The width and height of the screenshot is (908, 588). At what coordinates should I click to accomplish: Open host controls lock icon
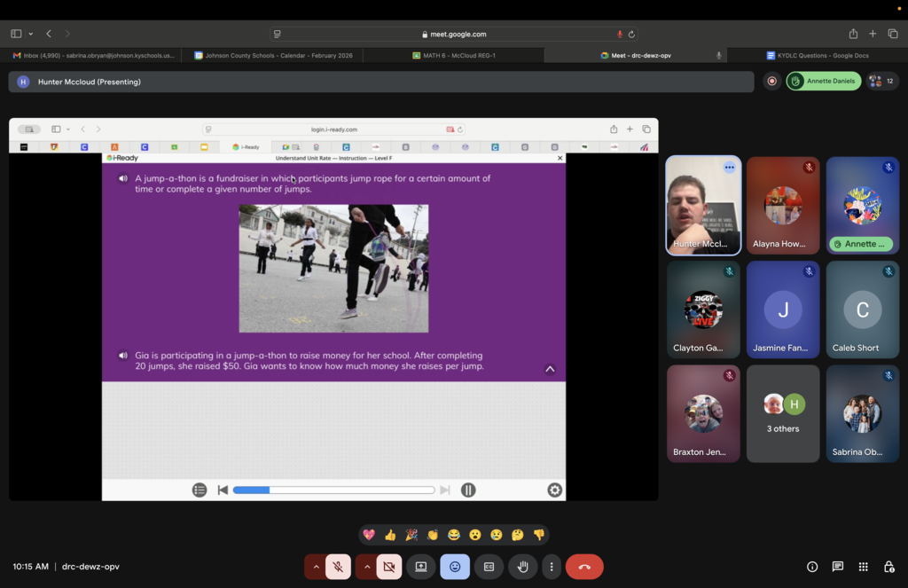[888, 567]
